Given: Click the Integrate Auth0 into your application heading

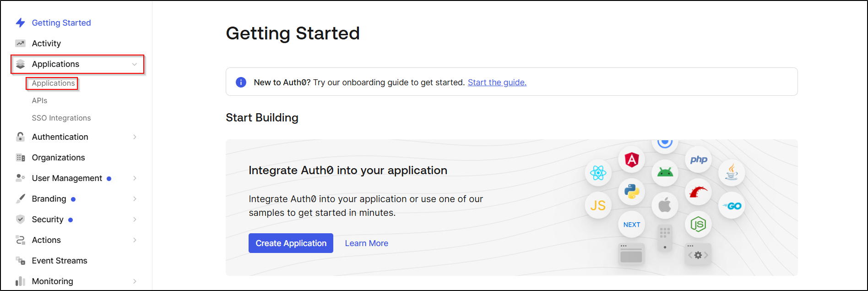Looking at the screenshot, I should pos(348,170).
